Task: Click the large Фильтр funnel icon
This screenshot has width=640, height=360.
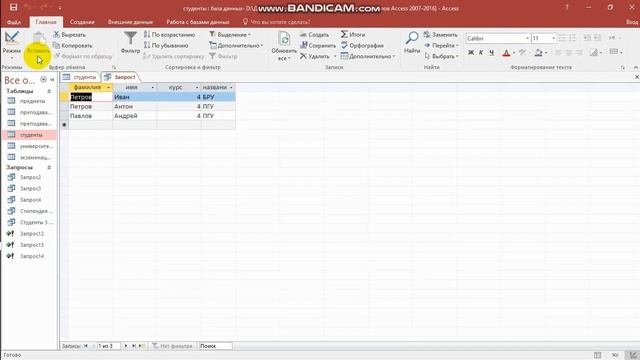Action: pyautogui.click(x=130, y=38)
